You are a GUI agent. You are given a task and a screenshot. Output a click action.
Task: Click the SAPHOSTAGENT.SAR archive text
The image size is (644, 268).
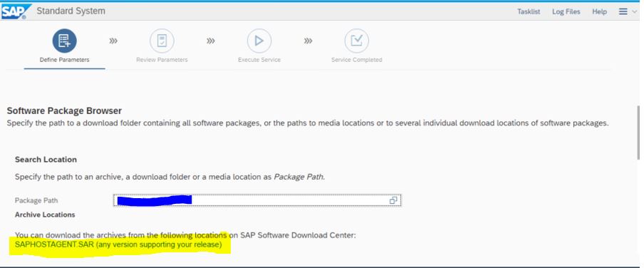coord(118,244)
